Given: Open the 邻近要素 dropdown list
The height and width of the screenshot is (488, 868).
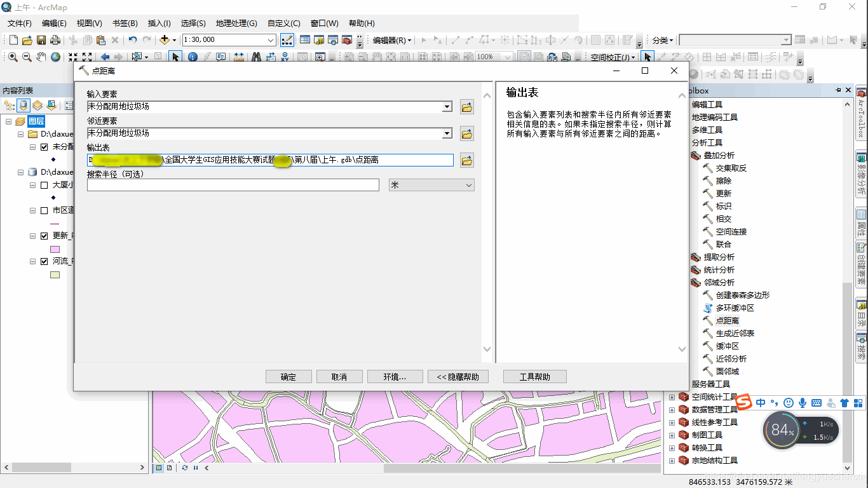Looking at the screenshot, I should (447, 133).
